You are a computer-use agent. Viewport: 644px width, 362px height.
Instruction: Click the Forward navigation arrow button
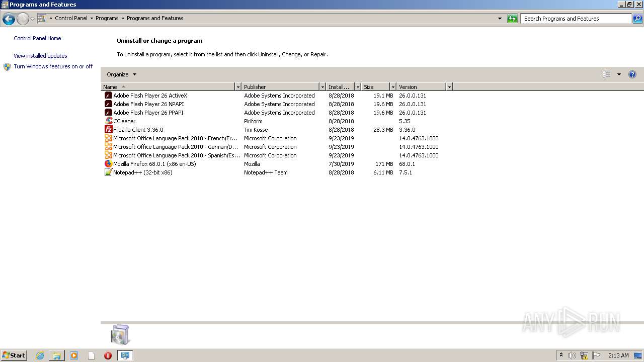23,19
